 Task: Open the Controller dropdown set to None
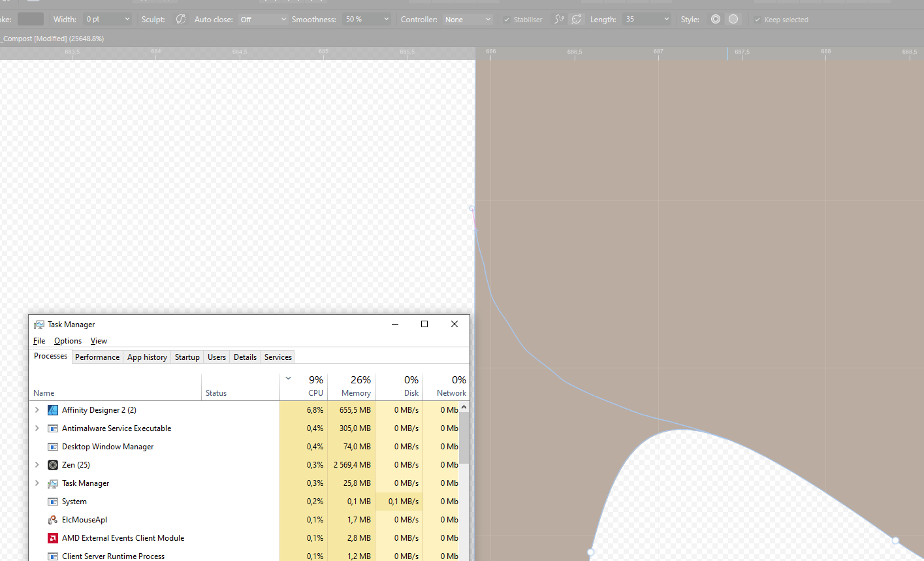(x=468, y=20)
